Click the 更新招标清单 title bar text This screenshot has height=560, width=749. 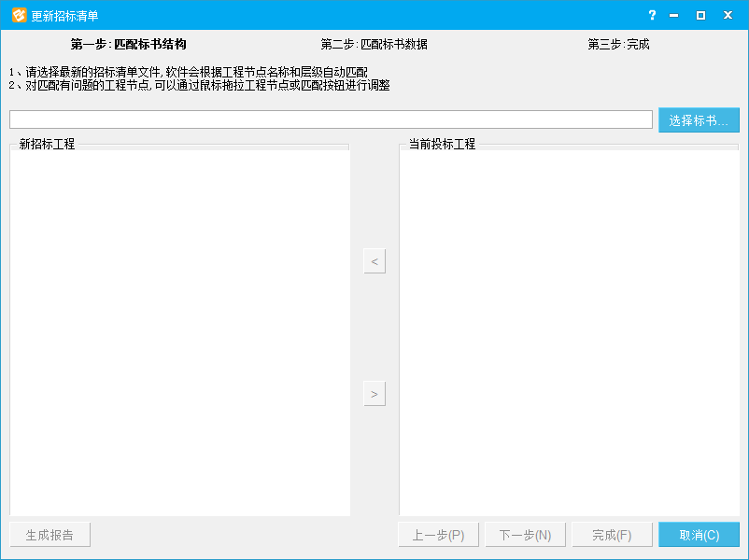point(64,16)
